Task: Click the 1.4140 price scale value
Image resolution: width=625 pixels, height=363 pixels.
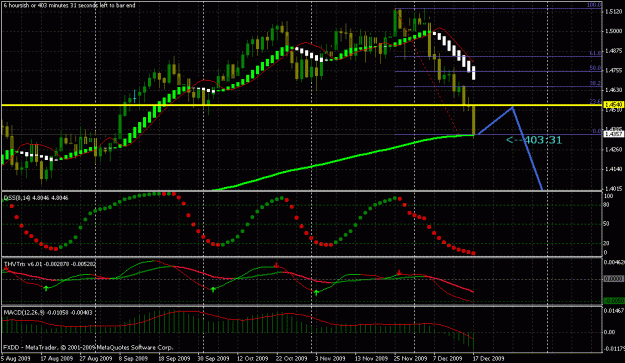Action: (614, 169)
